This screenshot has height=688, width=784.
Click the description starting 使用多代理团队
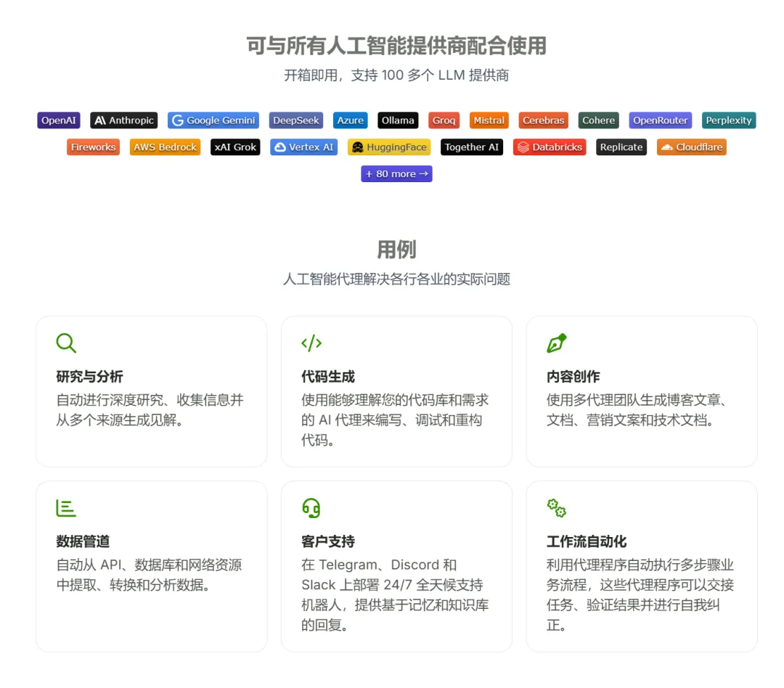pos(637,410)
